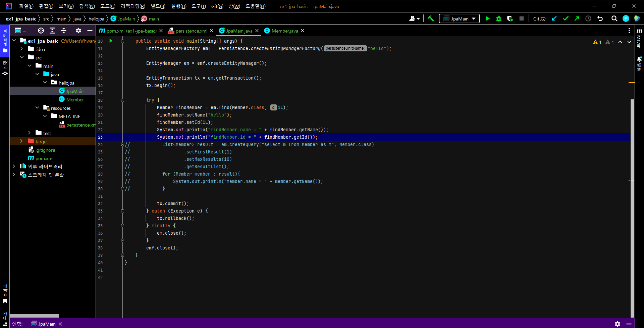Commit changes with the green checkmark
Image resolution: width=644 pixels, height=328 pixels.
(x=566, y=19)
